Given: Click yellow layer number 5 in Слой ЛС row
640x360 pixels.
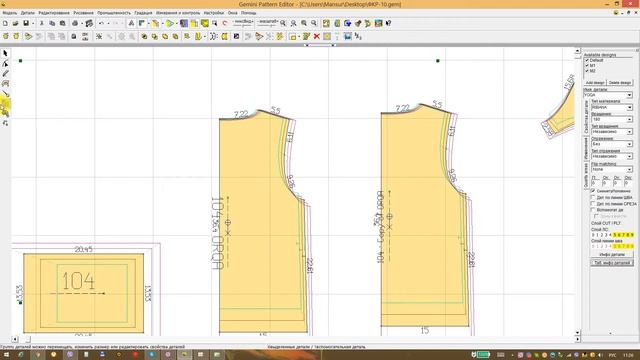Looking at the screenshot, I should pos(615,235).
